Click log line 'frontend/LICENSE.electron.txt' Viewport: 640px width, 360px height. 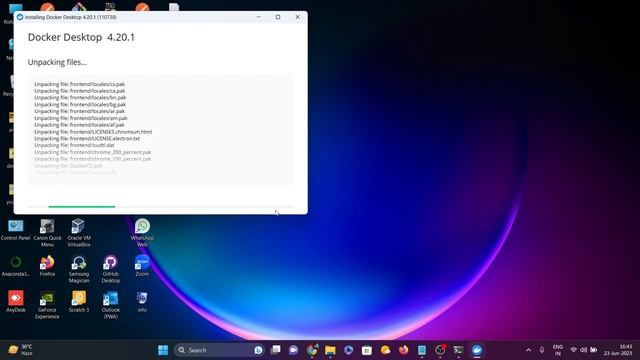(x=87, y=138)
